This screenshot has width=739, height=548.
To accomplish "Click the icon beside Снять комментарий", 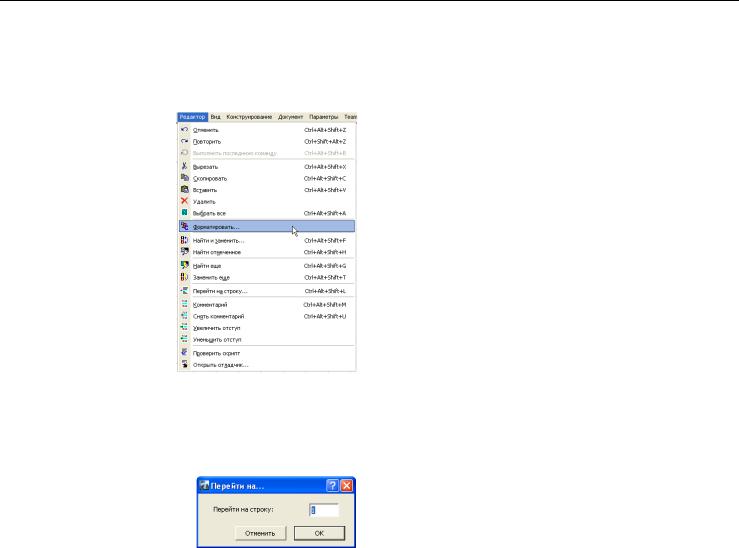I will [184, 316].
